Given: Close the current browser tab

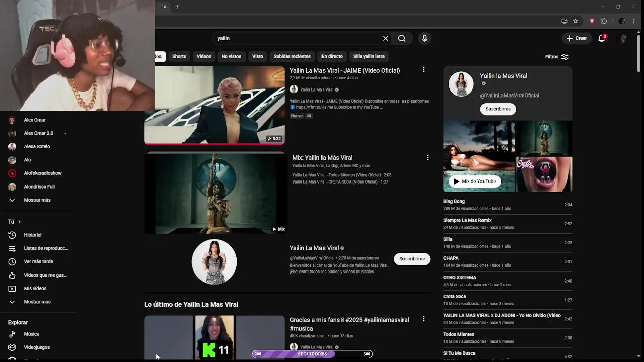Looking at the screenshot, I should 165,7.
